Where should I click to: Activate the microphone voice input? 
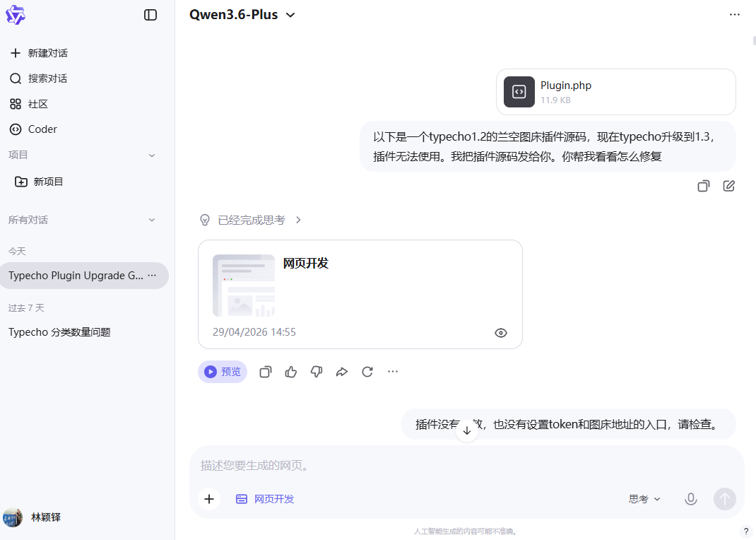pos(690,499)
